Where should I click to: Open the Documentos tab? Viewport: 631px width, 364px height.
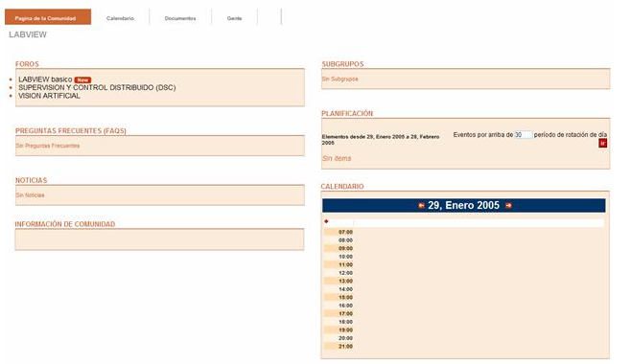click(x=180, y=18)
